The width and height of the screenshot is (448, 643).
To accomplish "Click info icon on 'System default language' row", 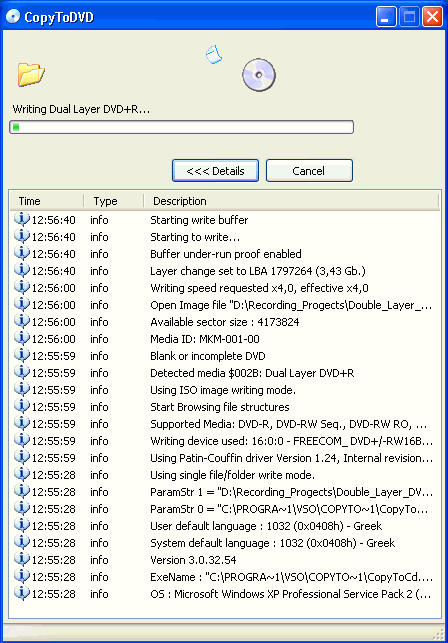I will point(22,543).
